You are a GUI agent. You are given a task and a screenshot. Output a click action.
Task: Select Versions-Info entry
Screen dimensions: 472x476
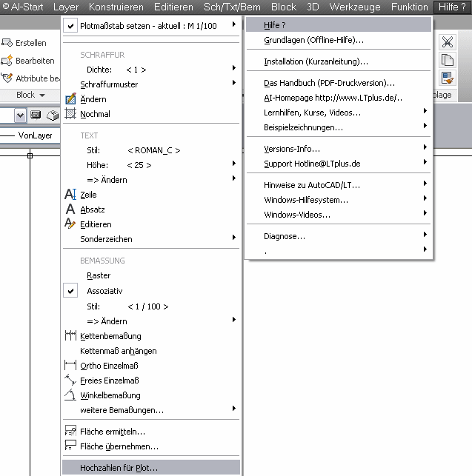[x=339, y=149]
